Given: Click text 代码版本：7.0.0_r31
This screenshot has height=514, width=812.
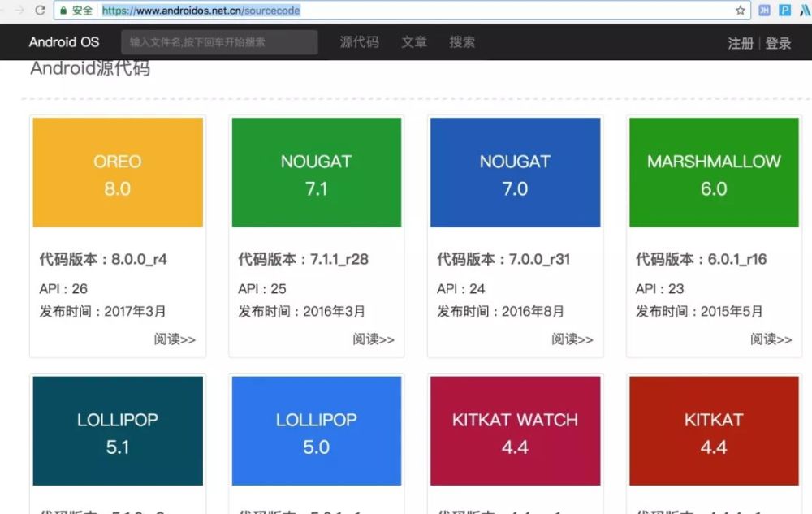Looking at the screenshot, I should (503, 259).
